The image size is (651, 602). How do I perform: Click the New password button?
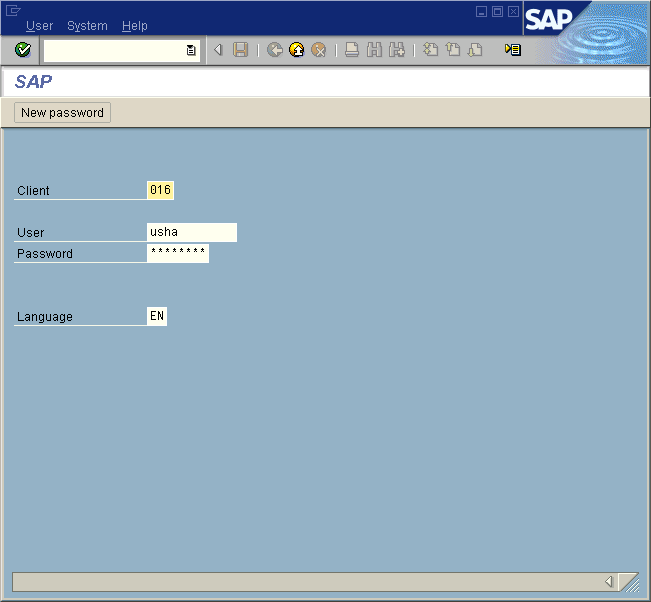[62, 113]
